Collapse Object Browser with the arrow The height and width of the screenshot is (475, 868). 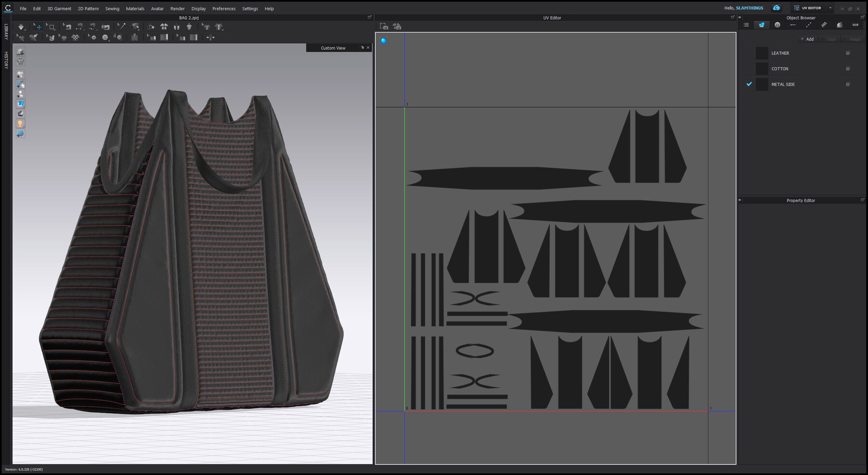click(740, 17)
